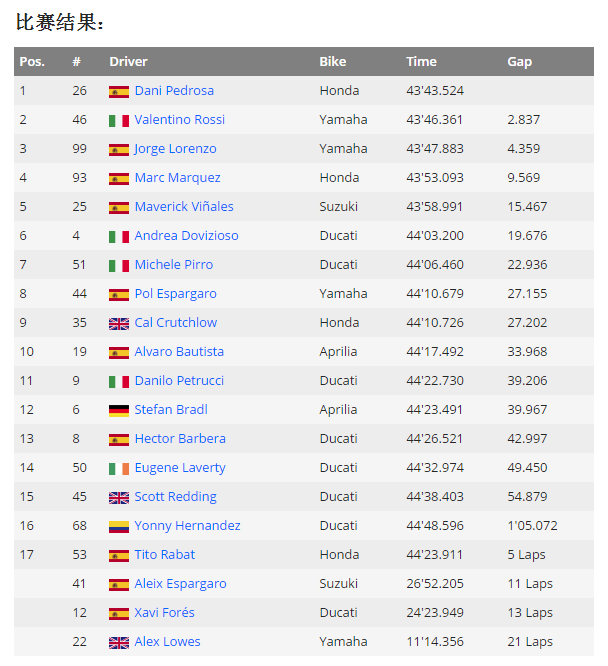608x666 pixels.
Task: Click the UK flag beside Alex Lowes
Action: pyautogui.click(x=119, y=642)
